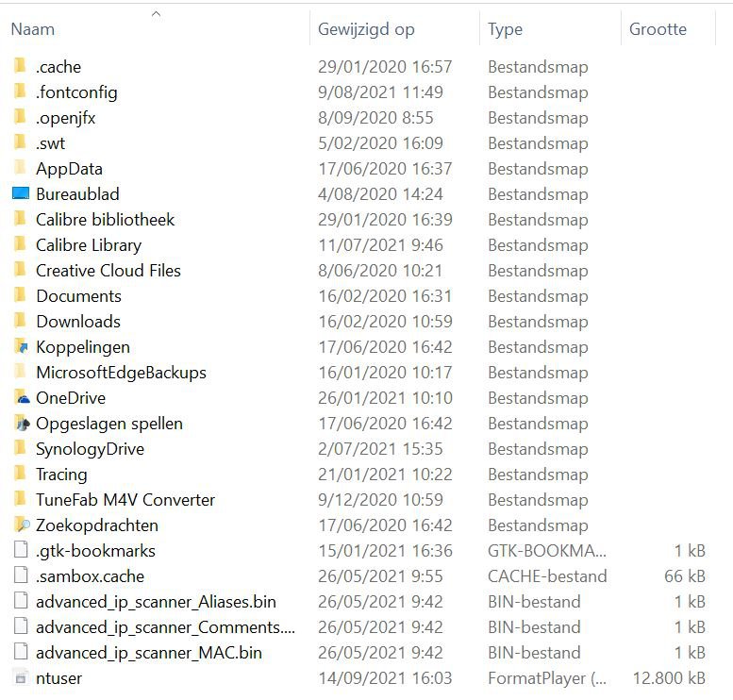Click the Zoekopdrachten search folder icon
Viewport: 733px width, 700px height.
22,525
